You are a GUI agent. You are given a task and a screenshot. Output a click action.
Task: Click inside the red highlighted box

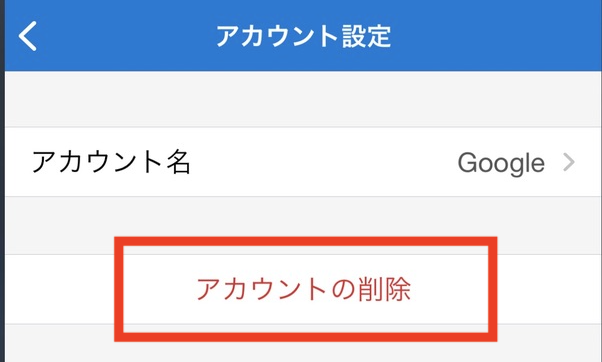click(306, 289)
